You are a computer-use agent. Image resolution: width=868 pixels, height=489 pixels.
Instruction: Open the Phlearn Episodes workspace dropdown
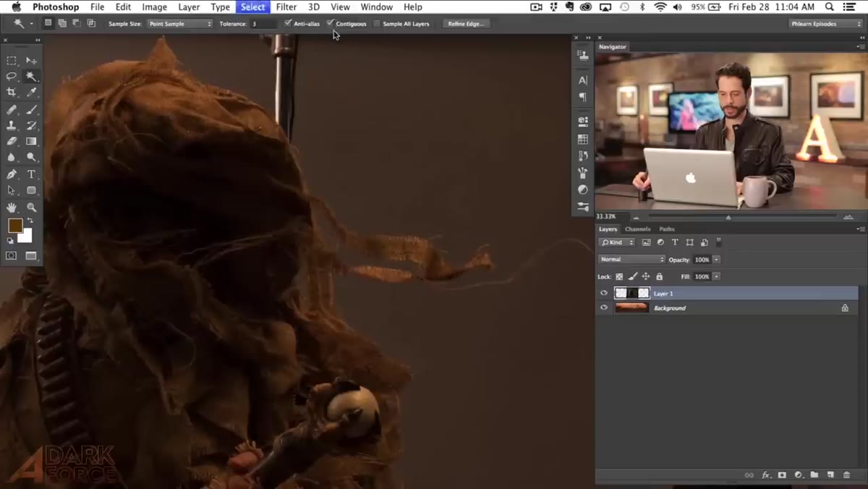pos(825,24)
